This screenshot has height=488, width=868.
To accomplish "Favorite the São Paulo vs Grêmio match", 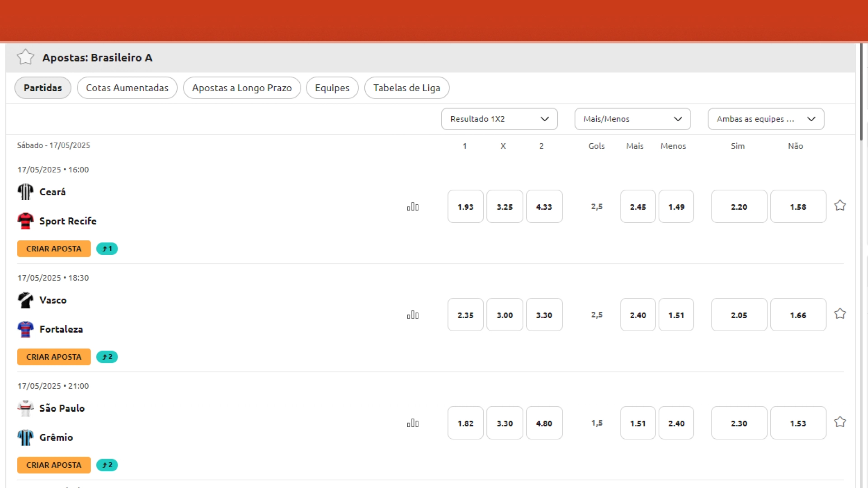I will pos(840,422).
